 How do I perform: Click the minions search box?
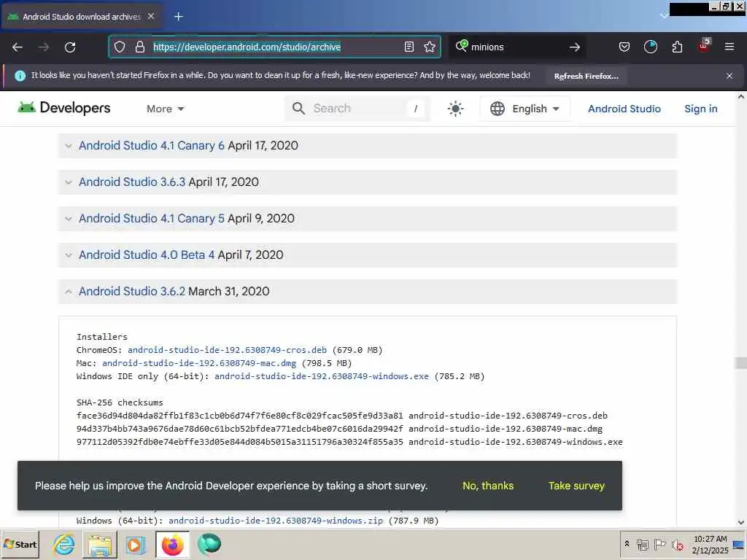517,47
